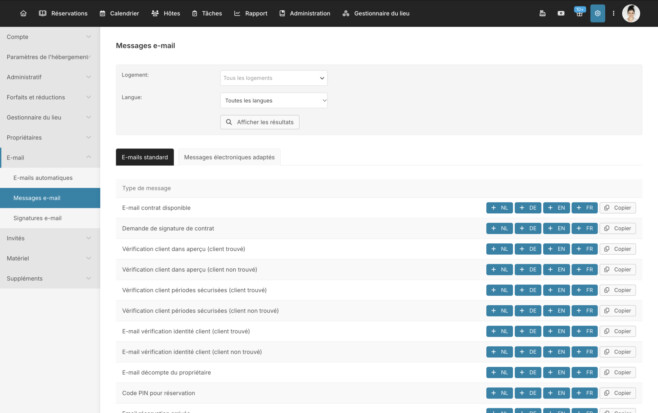Screen dimensions: 658x413
Task: Add EN for Vérification périodes sécurisées (client trouvé)
Action: click(556, 290)
